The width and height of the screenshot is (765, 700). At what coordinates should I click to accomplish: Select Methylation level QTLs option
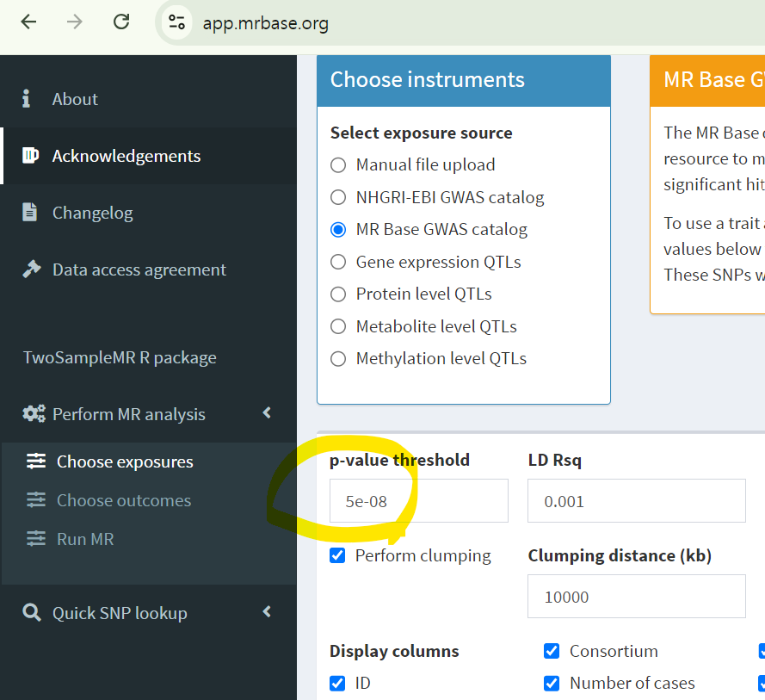pos(338,359)
